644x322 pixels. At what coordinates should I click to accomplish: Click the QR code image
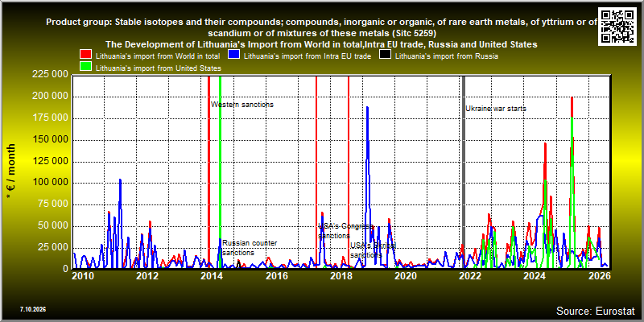point(619,26)
